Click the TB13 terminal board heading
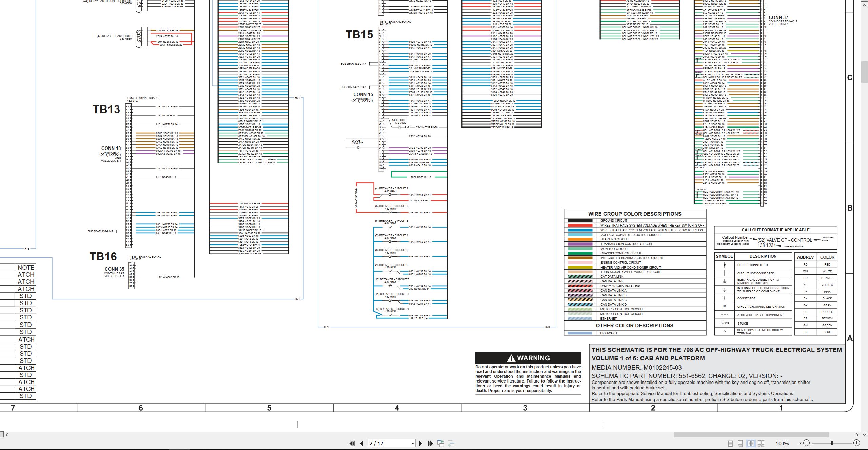The height and width of the screenshot is (450, 868). click(106, 110)
